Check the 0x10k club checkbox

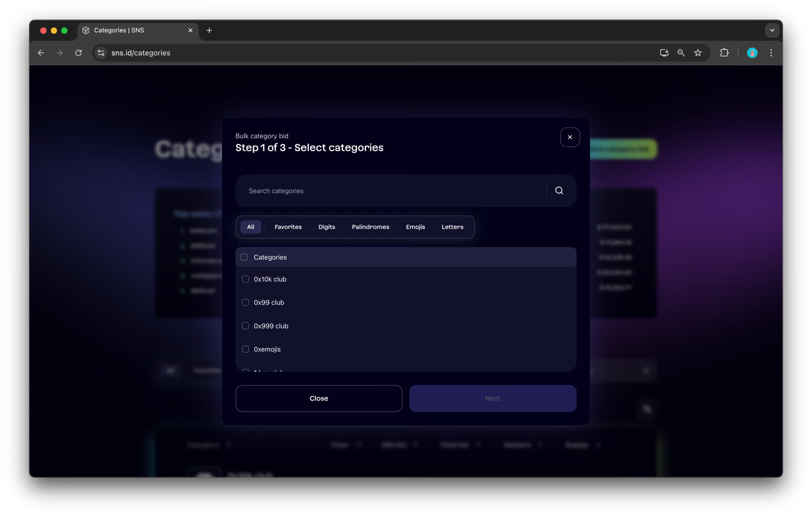pos(245,279)
